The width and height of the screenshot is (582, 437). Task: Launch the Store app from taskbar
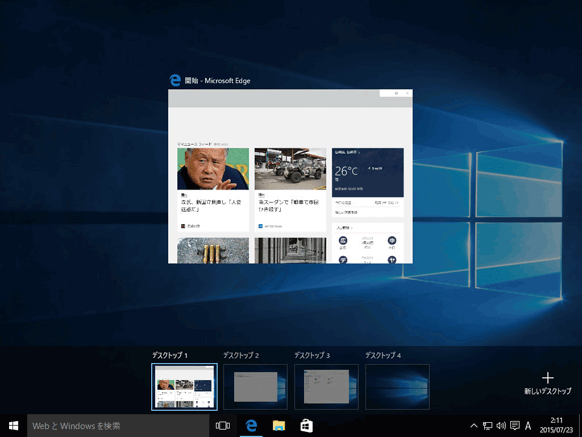pyautogui.click(x=306, y=425)
